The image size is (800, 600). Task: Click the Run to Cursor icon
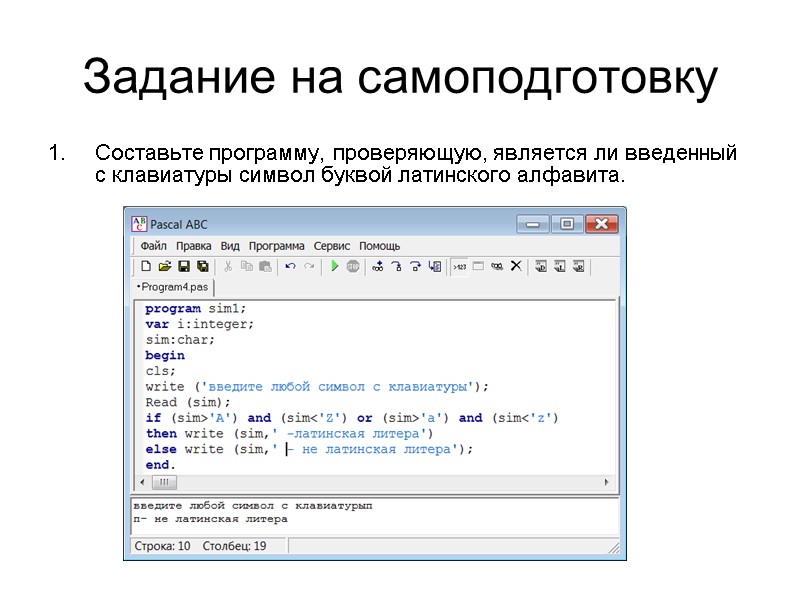434,266
